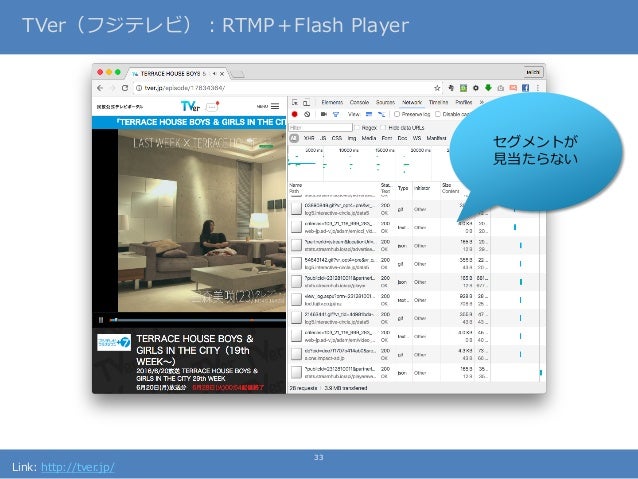This screenshot has width=638, height=479.
Task: Sort requests by the Status column header
Action: pyautogui.click(x=385, y=188)
